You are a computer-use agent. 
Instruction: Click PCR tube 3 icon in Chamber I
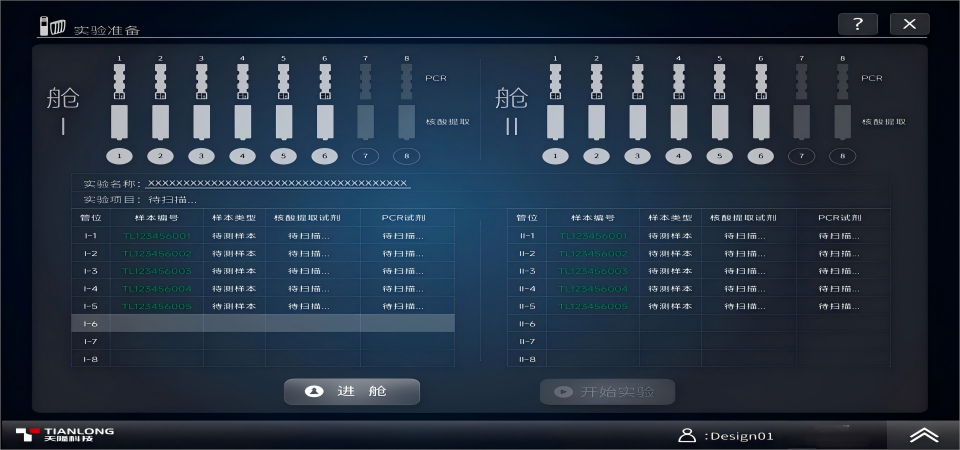pyautogui.click(x=201, y=79)
